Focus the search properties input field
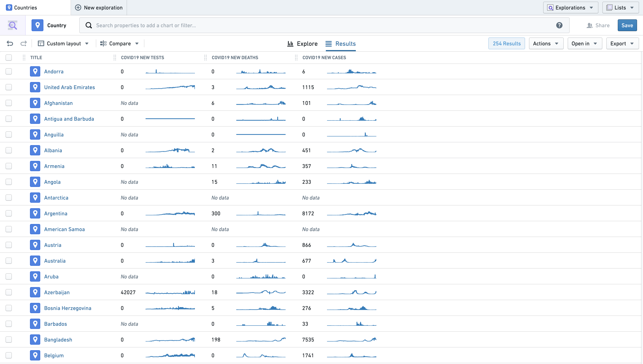643x364 pixels. click(324, 25)
